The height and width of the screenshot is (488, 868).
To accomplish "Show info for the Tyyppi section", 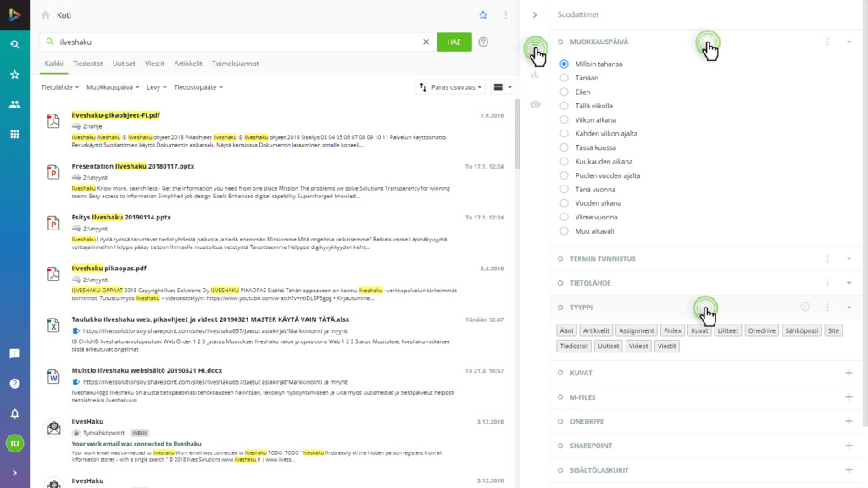I will 805,307.
